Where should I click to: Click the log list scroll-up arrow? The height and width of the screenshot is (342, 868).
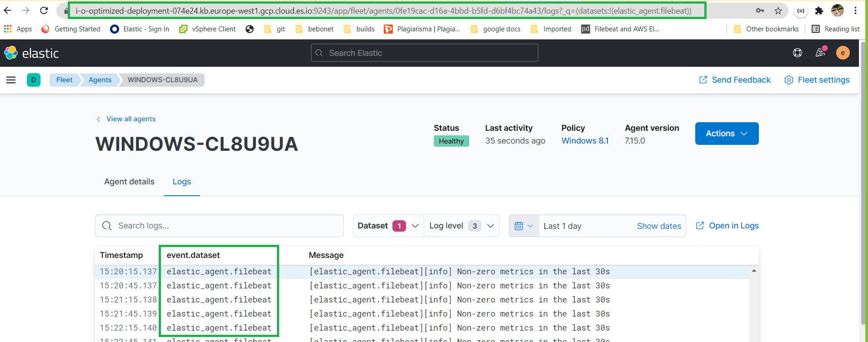pyautogui.click(x=754, y=271)
